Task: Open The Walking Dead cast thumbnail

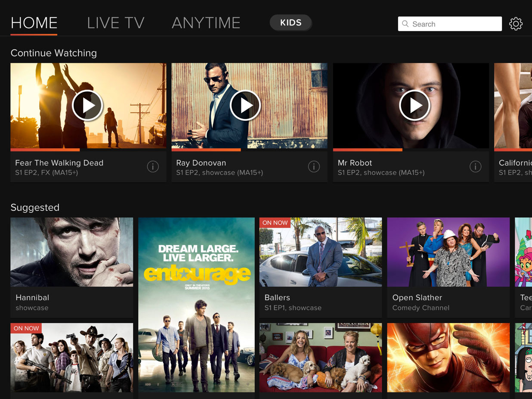Action: pyautogui.click(x=72, y=358)
